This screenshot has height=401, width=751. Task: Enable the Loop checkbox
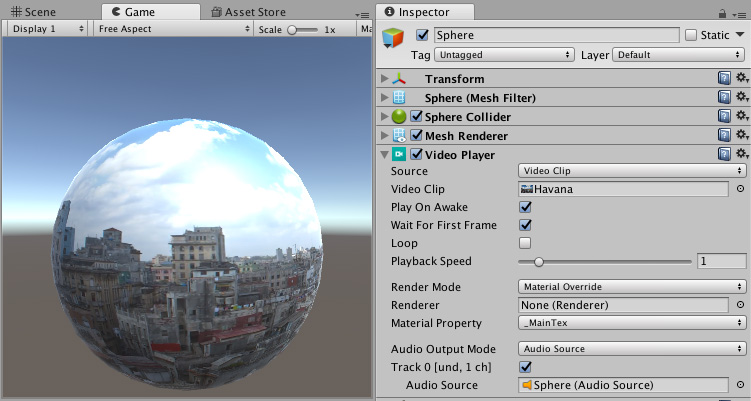(x=525, y=243)
